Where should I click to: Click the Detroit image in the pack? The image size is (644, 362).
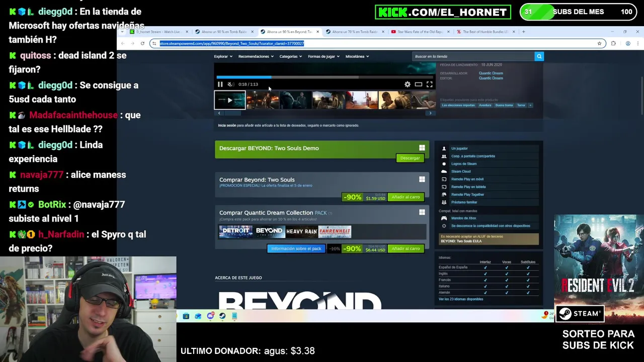pos(235,231)
